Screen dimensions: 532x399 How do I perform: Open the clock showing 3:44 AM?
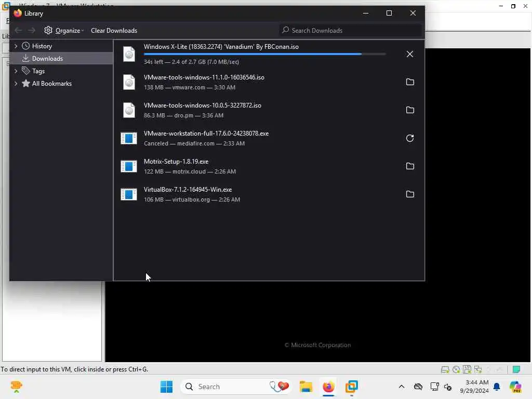474,387
